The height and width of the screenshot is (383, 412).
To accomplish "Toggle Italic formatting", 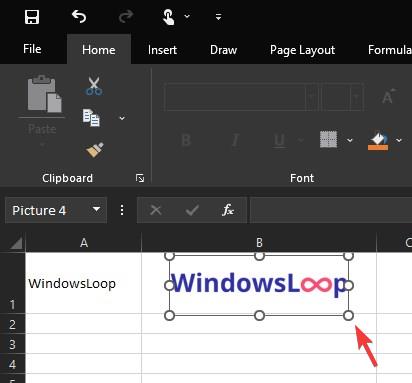I will coord(235,140).
